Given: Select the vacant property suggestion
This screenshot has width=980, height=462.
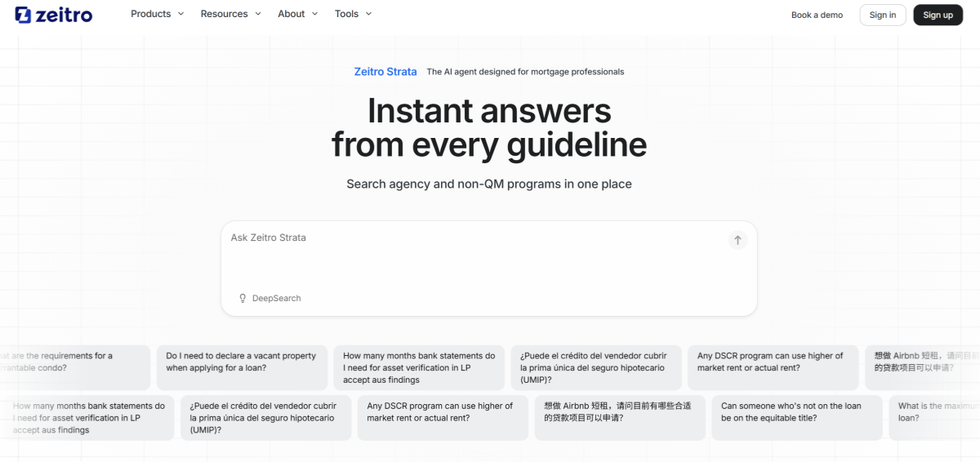Looking at the screenshot, I should pos(242,367).
